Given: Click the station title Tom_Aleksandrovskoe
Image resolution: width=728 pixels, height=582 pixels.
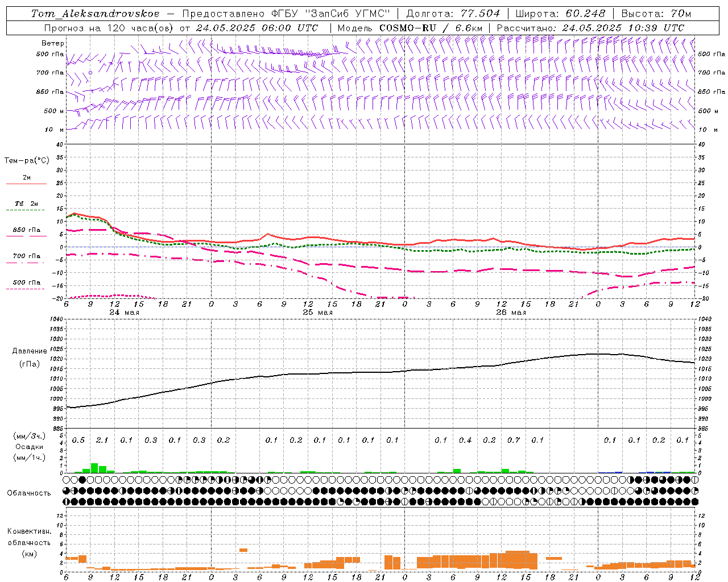Looking at the screenshot, I should click(95, 13).
